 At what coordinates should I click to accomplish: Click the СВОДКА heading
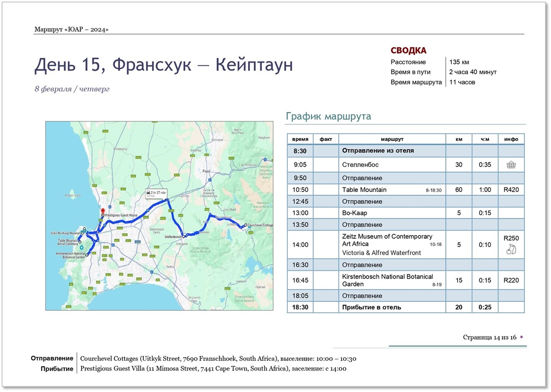coord(409,50)
